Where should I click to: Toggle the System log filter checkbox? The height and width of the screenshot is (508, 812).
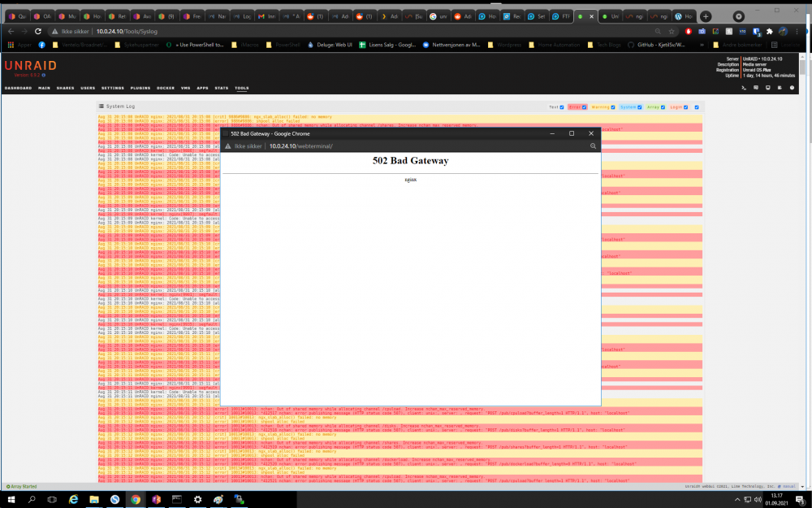coord(640,107)
